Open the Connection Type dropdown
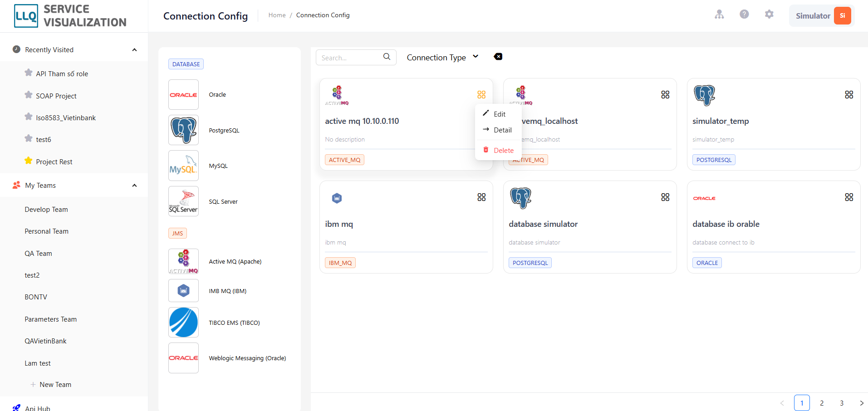The image size is (868, 411). pos(442,58)
